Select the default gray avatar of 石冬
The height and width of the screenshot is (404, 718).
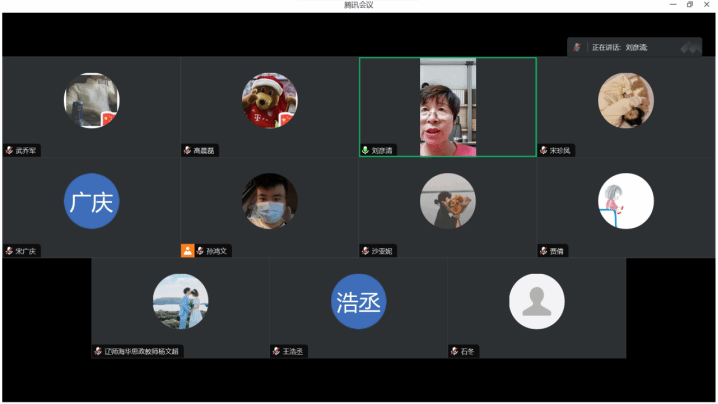tap(536, 302)
